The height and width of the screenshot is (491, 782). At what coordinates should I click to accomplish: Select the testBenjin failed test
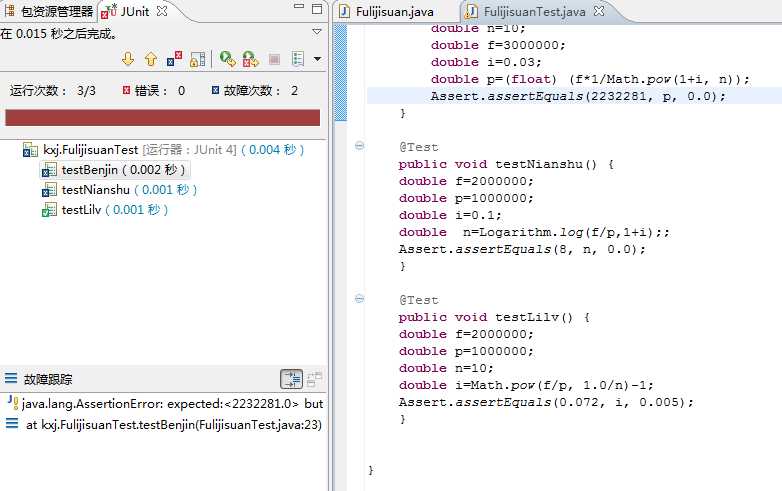pos(115,170)
